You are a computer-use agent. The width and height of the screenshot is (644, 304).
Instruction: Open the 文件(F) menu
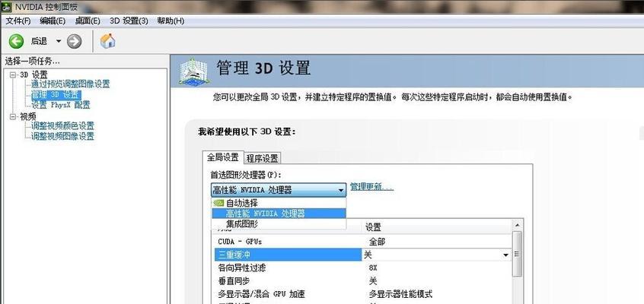pos(18,21)
